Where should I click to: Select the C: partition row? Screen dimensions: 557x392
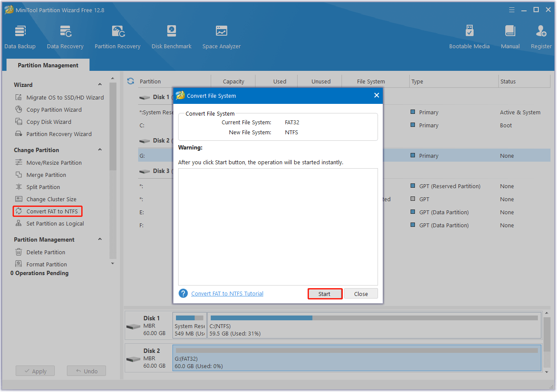344,125
